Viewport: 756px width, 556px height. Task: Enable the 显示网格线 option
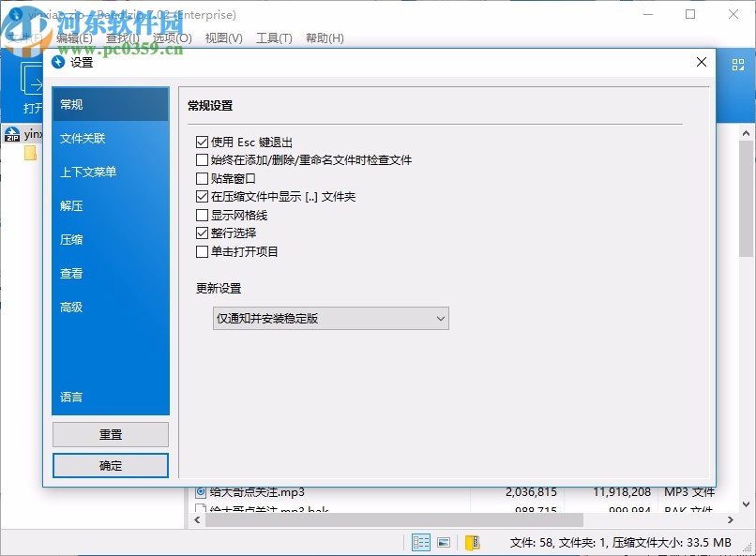[203, 215]
